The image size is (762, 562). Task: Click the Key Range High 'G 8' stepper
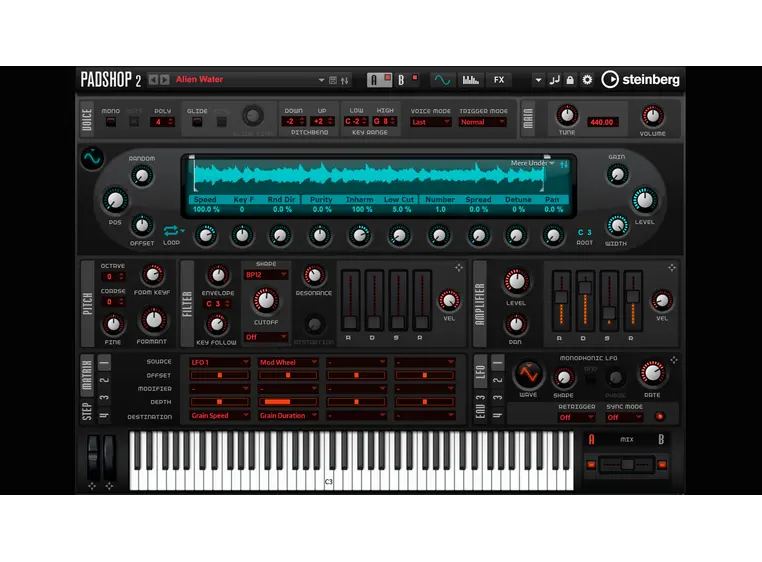(385, 122)
